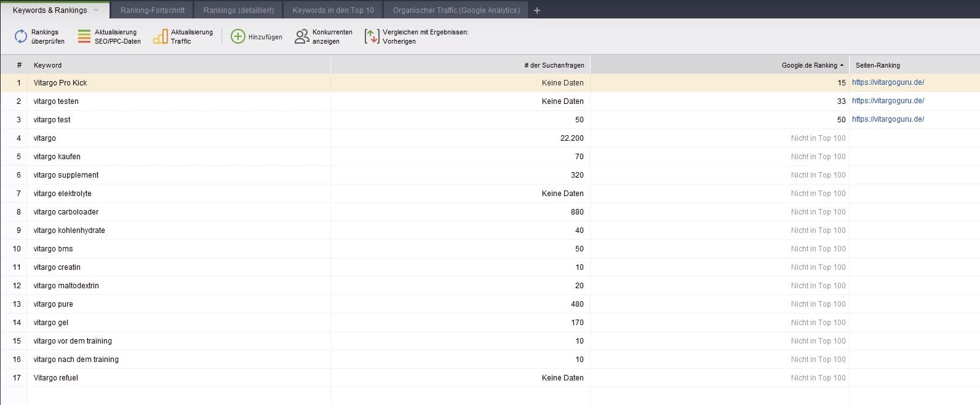980x405 pixels.
Task: Select the keyword 'vitargo creatin'
Action: 57,267
